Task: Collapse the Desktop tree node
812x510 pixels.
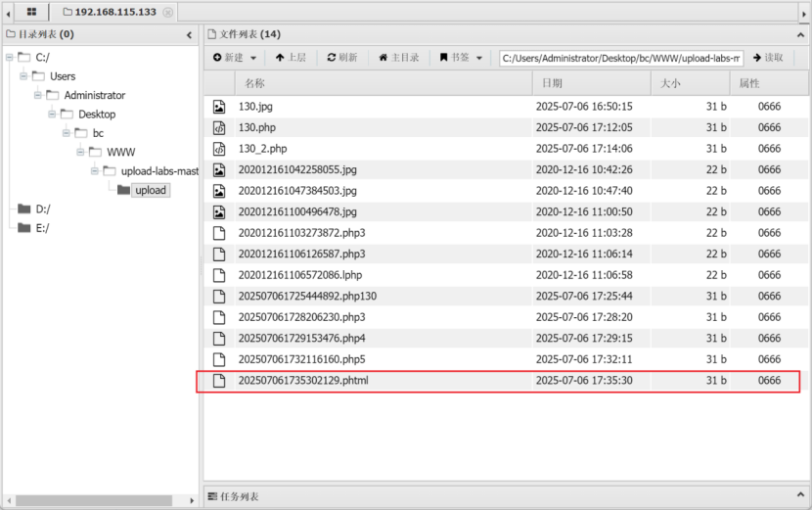Action: [52, 114]
